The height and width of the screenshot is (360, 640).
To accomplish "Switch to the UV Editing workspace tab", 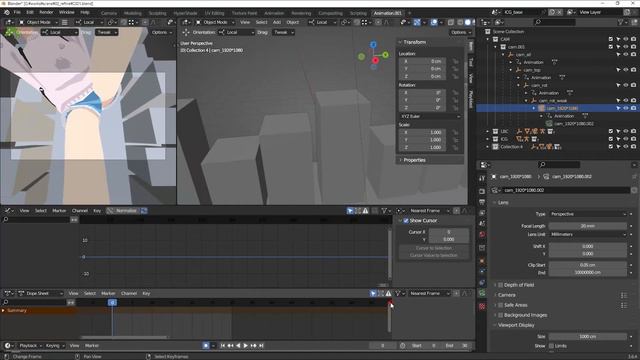I will click(214, 13).
